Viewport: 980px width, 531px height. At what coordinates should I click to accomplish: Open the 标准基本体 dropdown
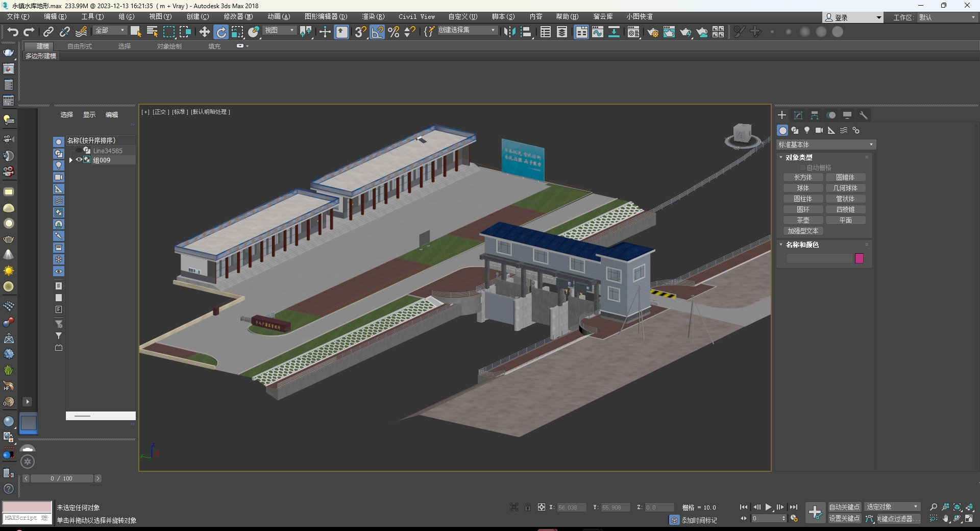825,144
